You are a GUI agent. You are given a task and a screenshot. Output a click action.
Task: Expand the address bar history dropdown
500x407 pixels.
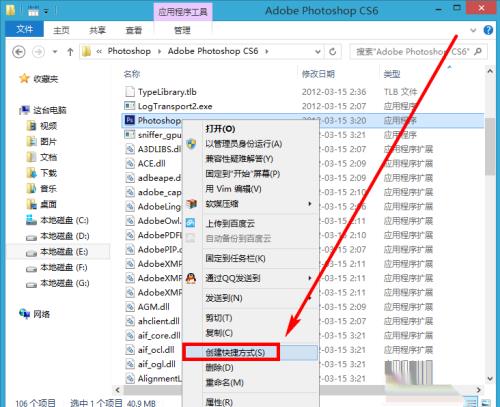(318, 52)
